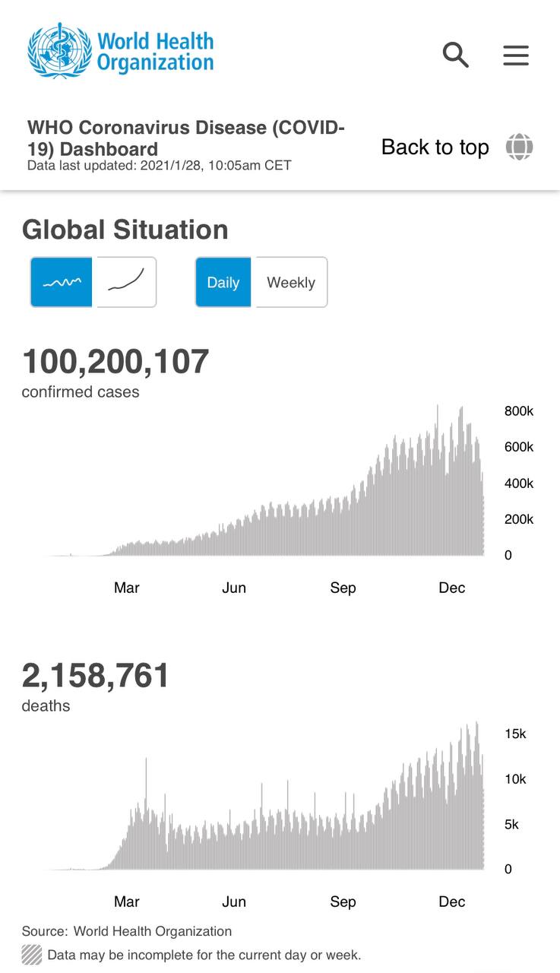Select the cumulative curve chart toggle
Screen dimensions: 560x973
coord(127,282)
